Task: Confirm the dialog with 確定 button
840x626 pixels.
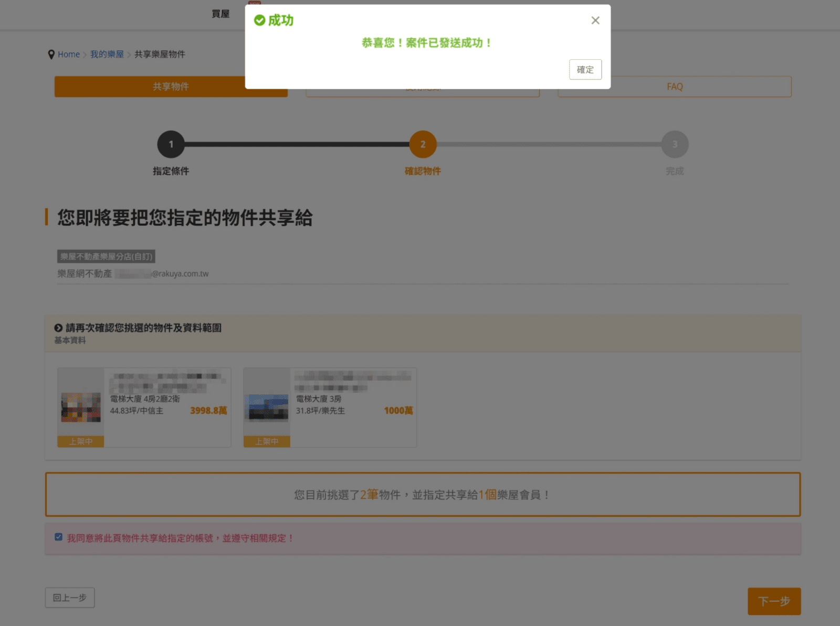Action: click(x=585, y=69)
